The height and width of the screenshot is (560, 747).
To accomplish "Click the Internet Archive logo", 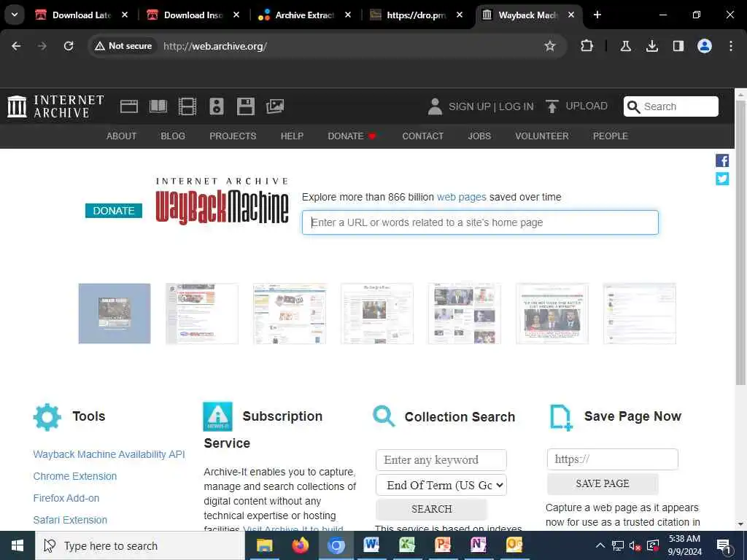I will (x=55, y=106).
